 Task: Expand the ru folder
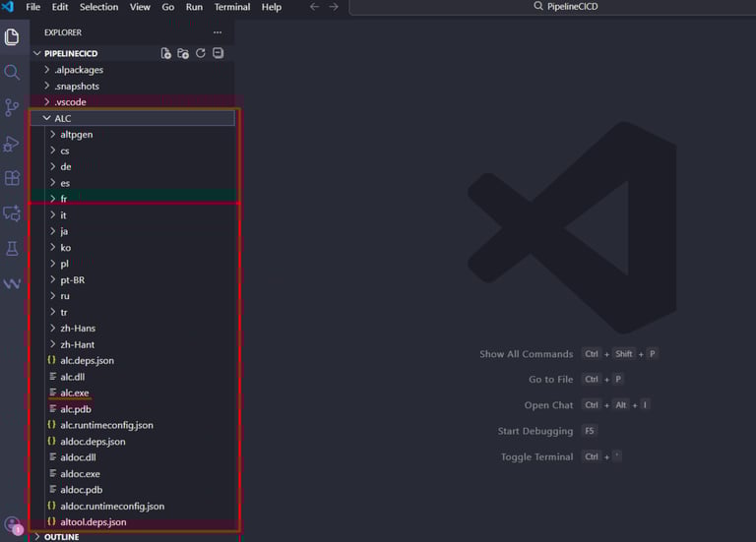click(x=133, y=296)
